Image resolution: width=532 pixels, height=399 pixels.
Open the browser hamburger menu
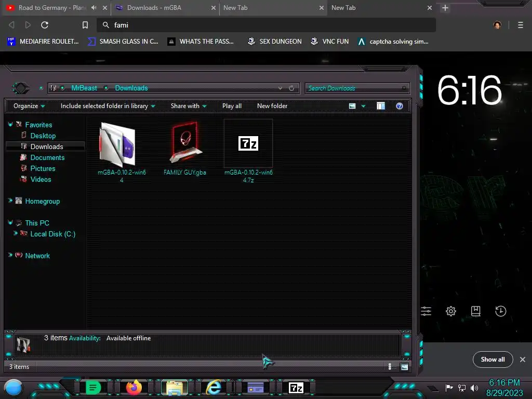(x=520, y=25)
